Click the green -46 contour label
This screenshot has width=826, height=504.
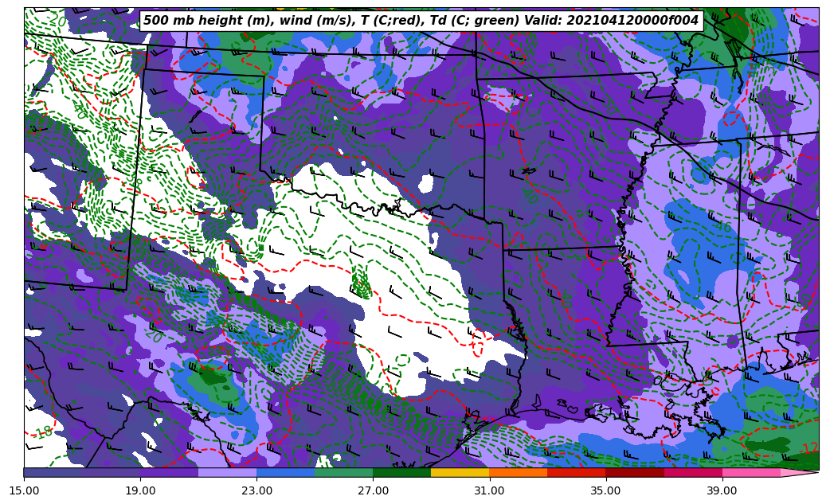pos(721,228)
